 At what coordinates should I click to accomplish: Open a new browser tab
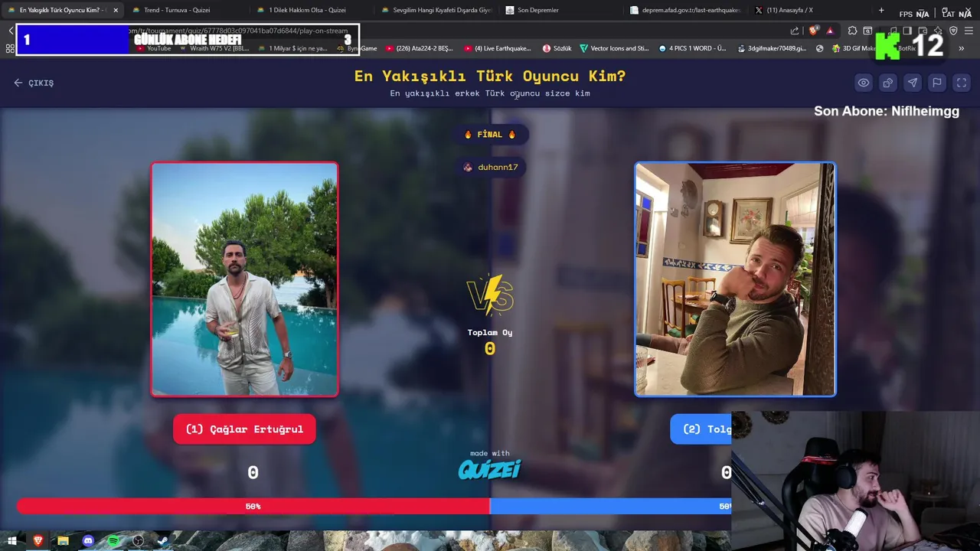881,10
